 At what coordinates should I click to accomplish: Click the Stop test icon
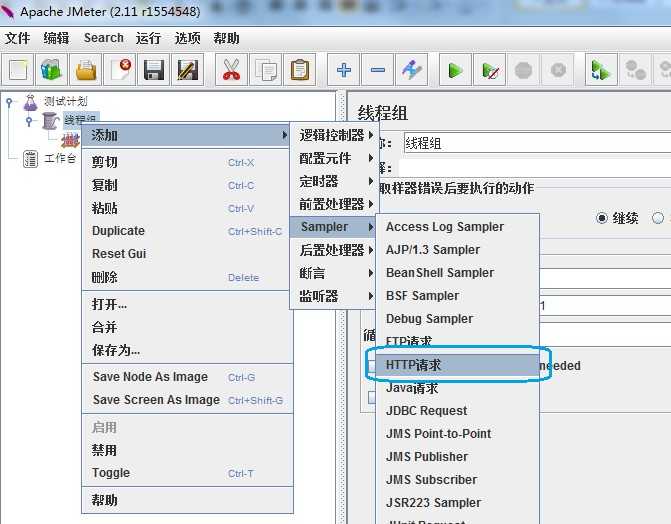523,69
